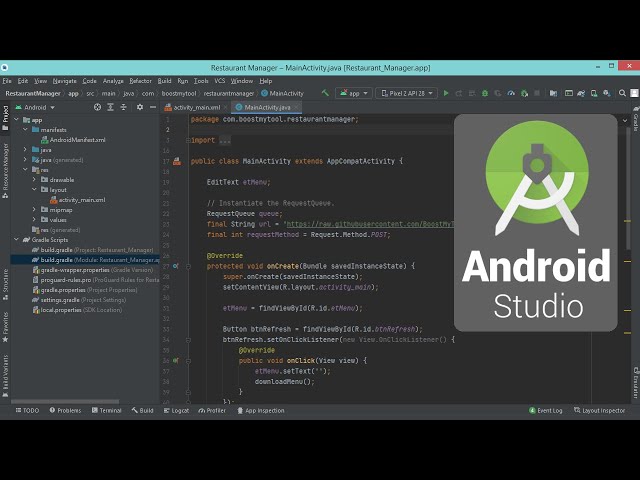Click the editor vertical scrollbar
640x480 pixels.
(x=628, y=188)
